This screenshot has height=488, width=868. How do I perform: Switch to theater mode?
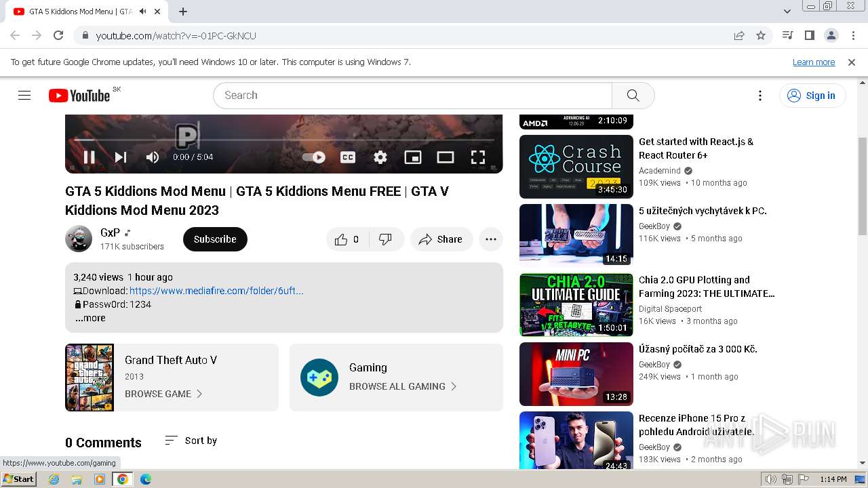pyautogui.click(x=446, y=157)
